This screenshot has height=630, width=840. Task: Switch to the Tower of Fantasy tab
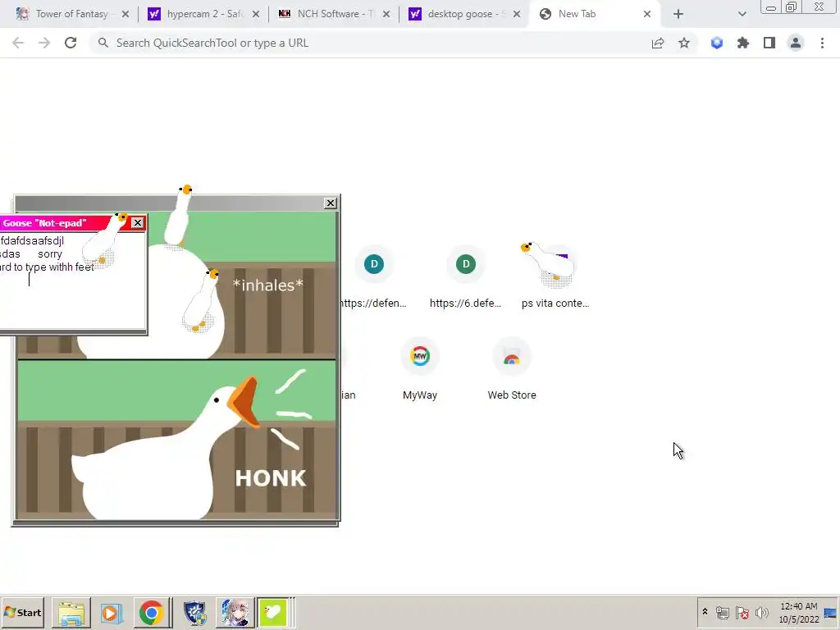click(72, 14)
